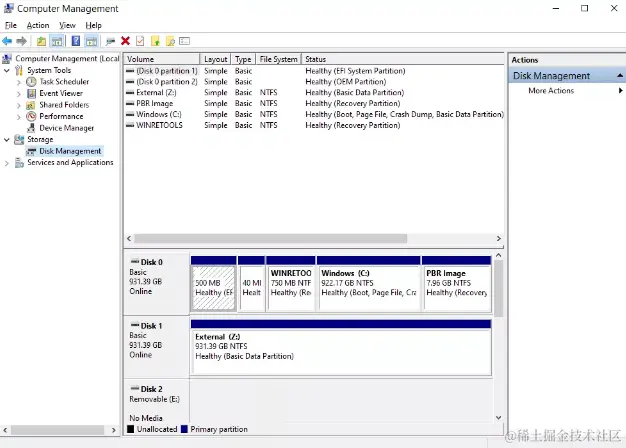This screenshot has width=626, height=448.
Task: Collapse the Disk Management actions section
Action: coord(620,75)
